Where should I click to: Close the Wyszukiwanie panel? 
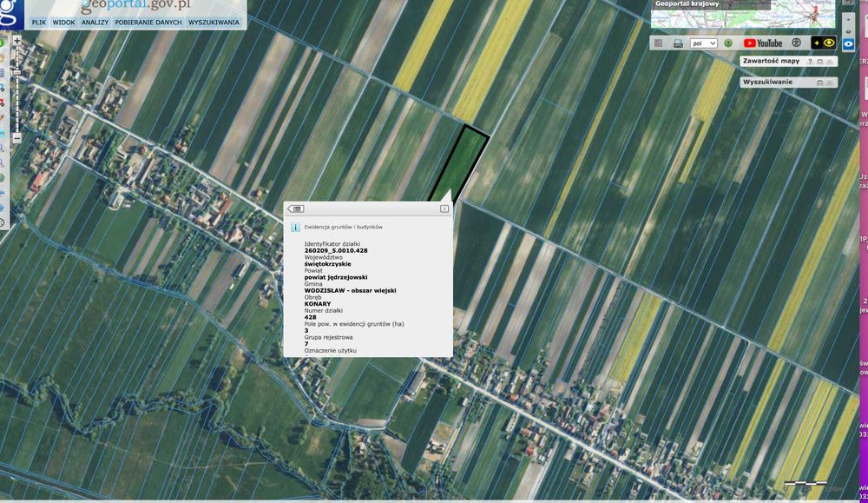click(x=829, y=83)
